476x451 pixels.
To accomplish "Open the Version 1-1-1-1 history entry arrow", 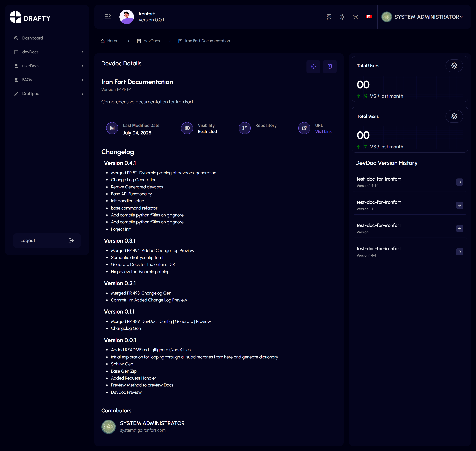I will click(x=459, y=182).
